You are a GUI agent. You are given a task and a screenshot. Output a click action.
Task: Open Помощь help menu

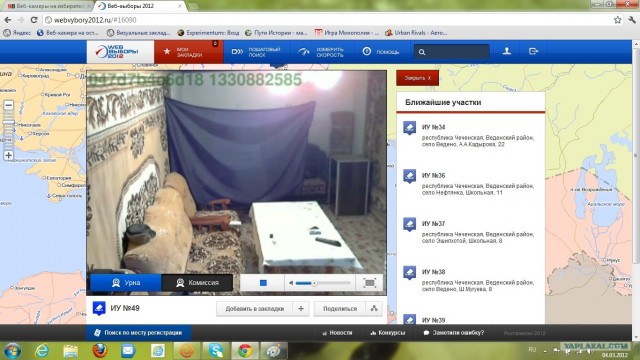pos(381,52)
